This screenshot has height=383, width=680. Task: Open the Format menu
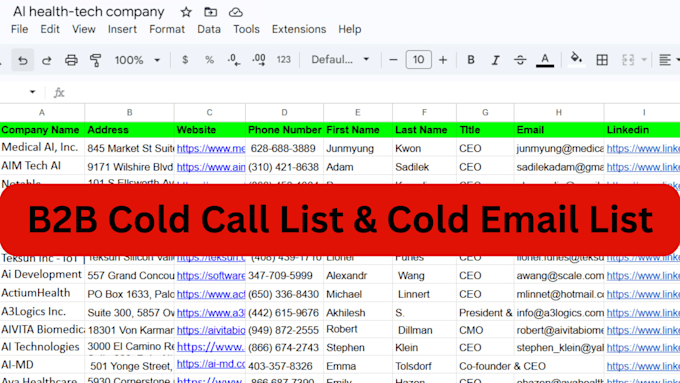[x=167, y=29]
